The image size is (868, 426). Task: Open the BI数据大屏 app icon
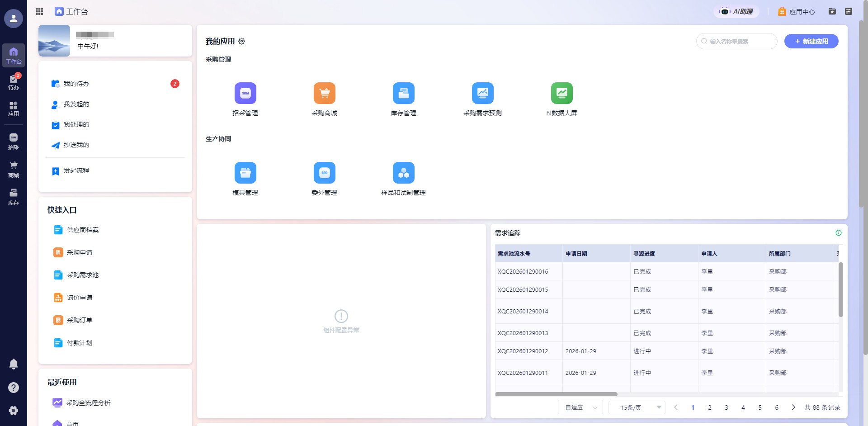point(561,93)
